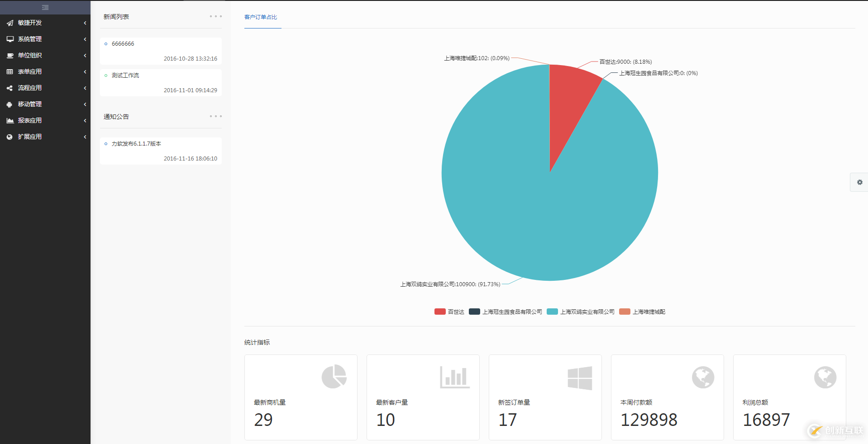Click the pie chart icon on 最新商机量 card
Viewport: 868px width, 444px height.
(x=334, y=377)
